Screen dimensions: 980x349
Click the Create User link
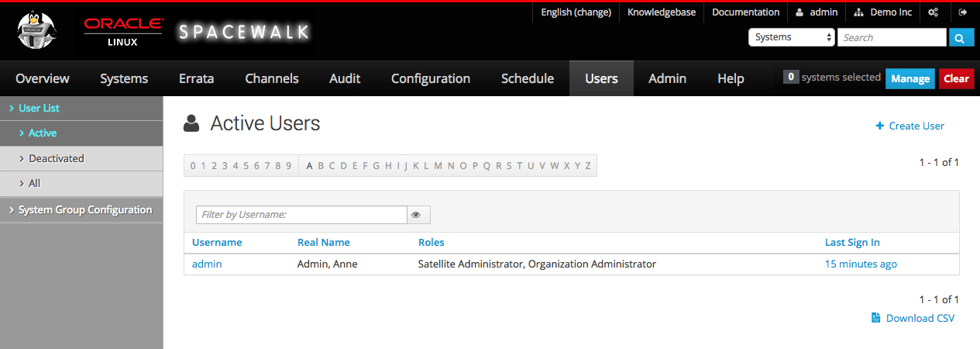[910, 126]
